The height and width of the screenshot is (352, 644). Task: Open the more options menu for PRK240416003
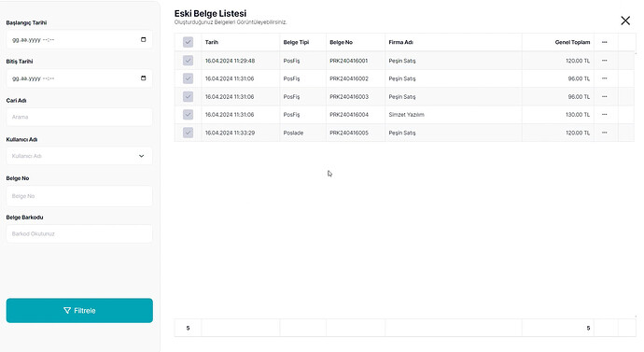[604, 96]
